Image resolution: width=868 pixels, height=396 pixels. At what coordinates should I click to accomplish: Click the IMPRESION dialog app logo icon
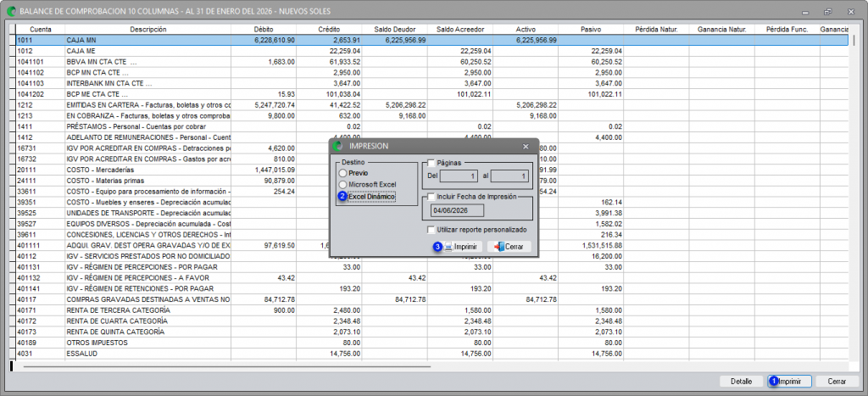[x=338, y=146]
